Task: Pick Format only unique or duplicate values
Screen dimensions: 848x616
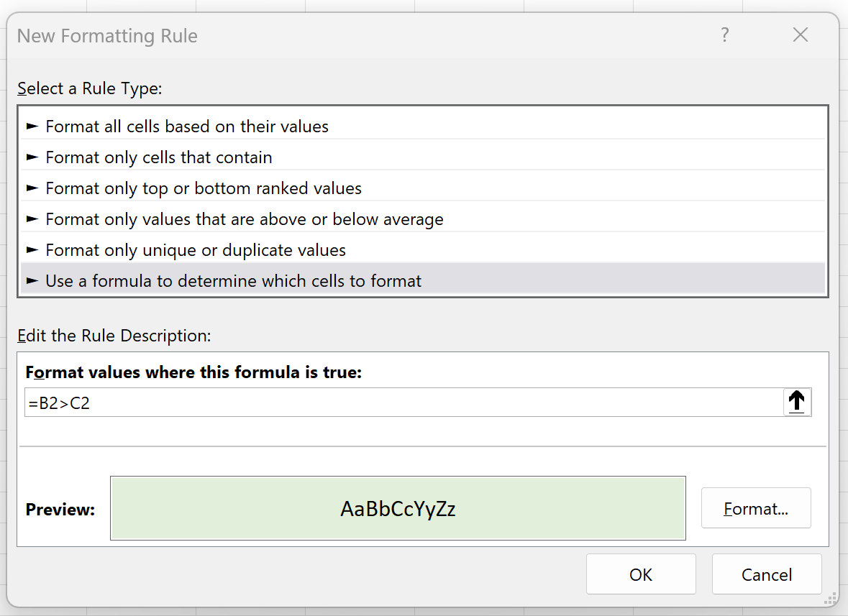Action: tap(422, 249)
